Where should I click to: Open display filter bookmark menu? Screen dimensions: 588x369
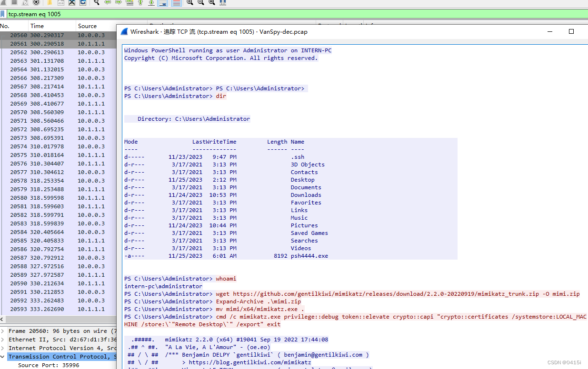(x=3, y=14)
